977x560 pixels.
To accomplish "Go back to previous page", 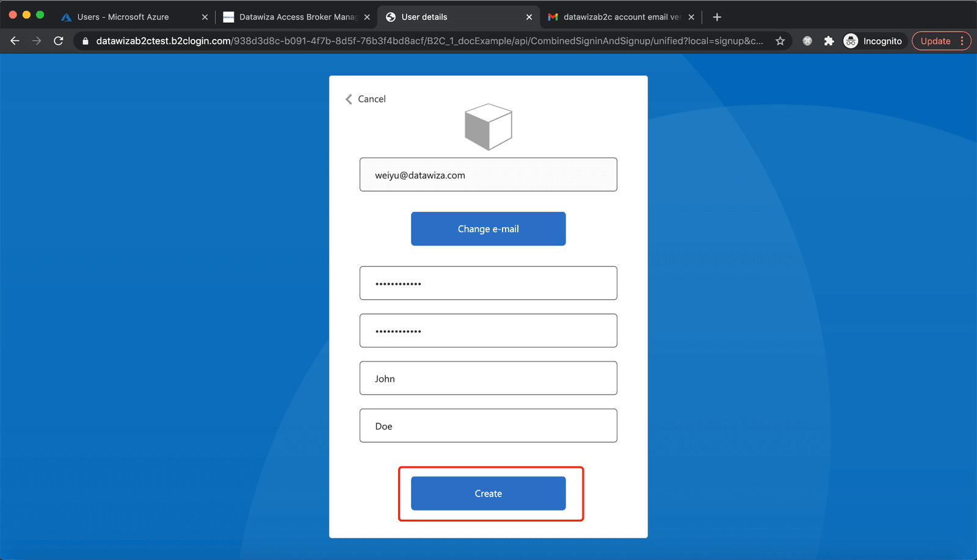I will [x=15, y=41].
